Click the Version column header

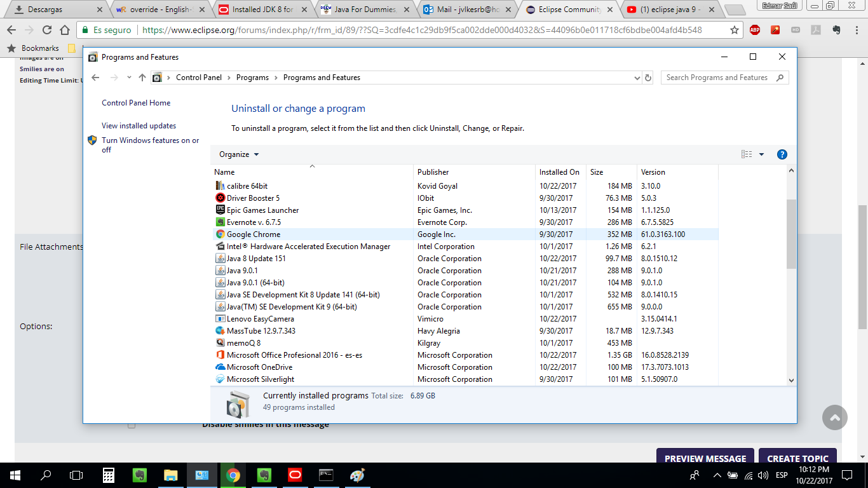click(x=677, y=172)
